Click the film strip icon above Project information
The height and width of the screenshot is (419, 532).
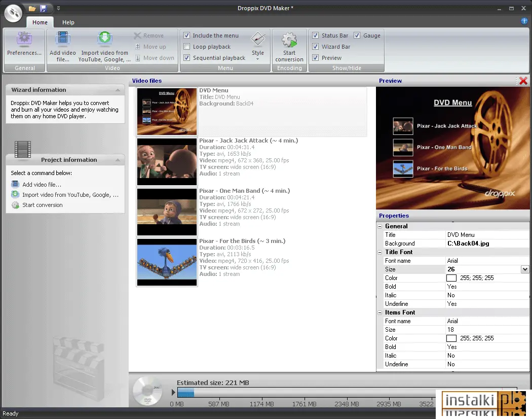pos(23,149)
